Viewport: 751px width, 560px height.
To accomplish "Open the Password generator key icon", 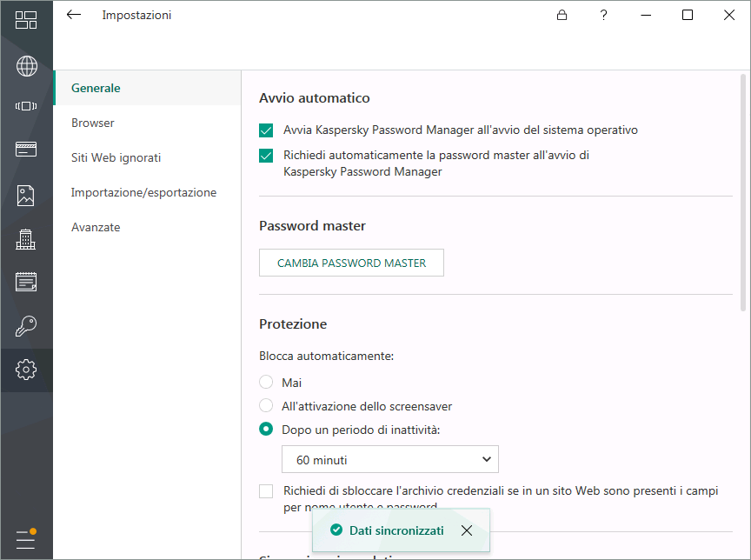I will (x=26, y=326).
